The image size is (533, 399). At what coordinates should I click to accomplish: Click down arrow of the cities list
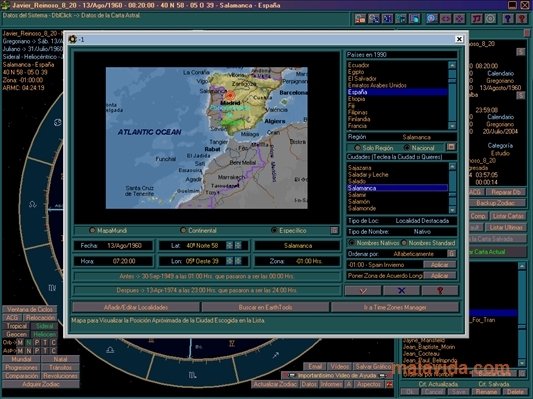(452, 210)
